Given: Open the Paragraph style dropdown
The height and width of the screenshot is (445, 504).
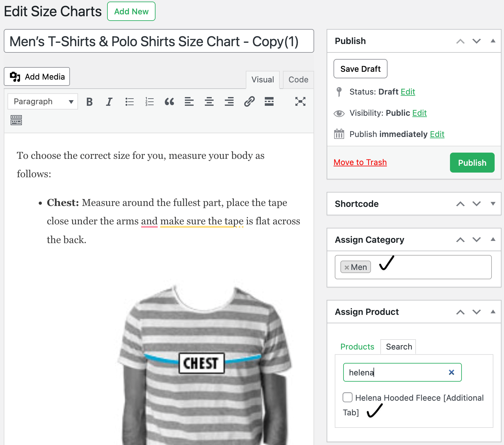Looking at the screenshot, I should (42, 101).
